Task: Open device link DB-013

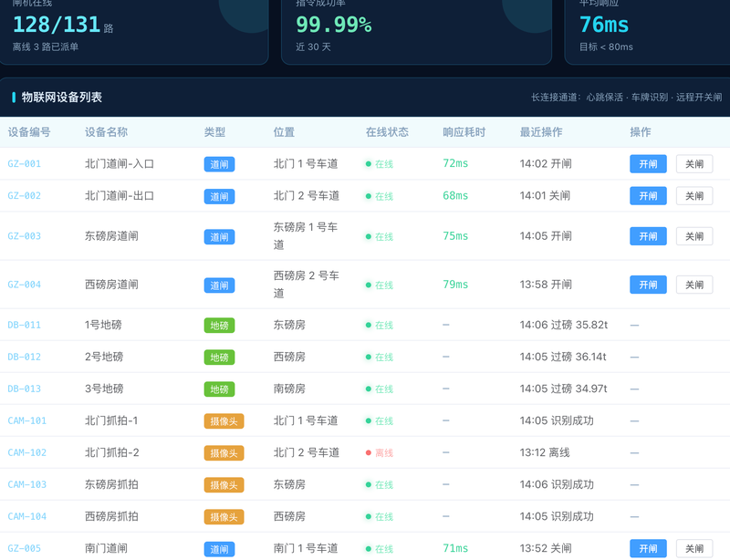Action: (25, 389)
